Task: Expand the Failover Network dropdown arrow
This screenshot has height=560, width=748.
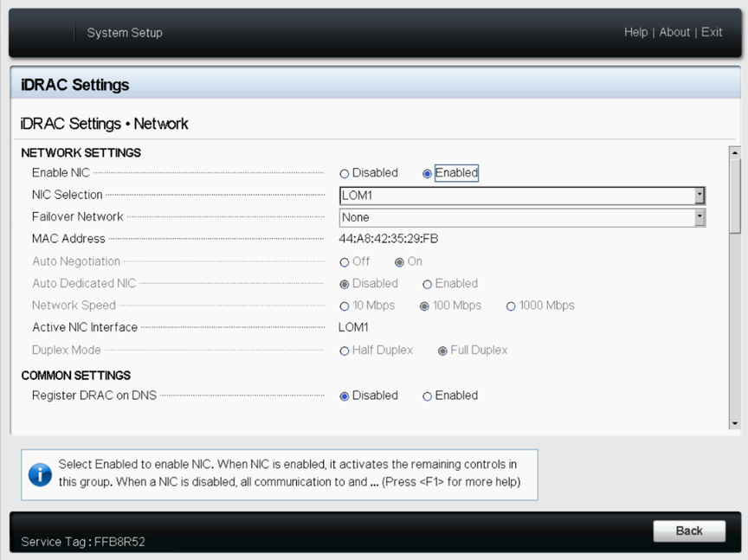Action: pyautogui.click(x=700, y=218)
